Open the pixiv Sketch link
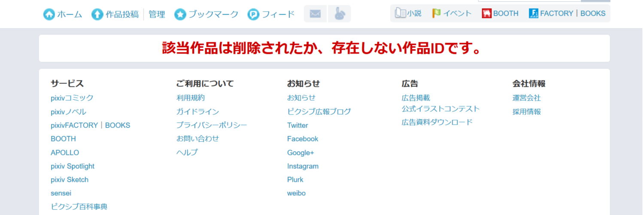This screenshot has height=215, width=644. (70, 180)
